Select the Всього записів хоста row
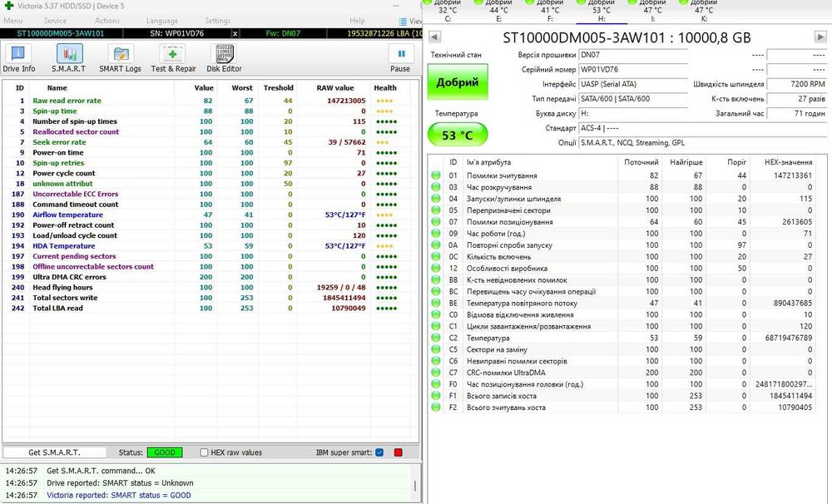Image resolution: width=832 pixels, height=504 pixels. [x=622, y=396]
